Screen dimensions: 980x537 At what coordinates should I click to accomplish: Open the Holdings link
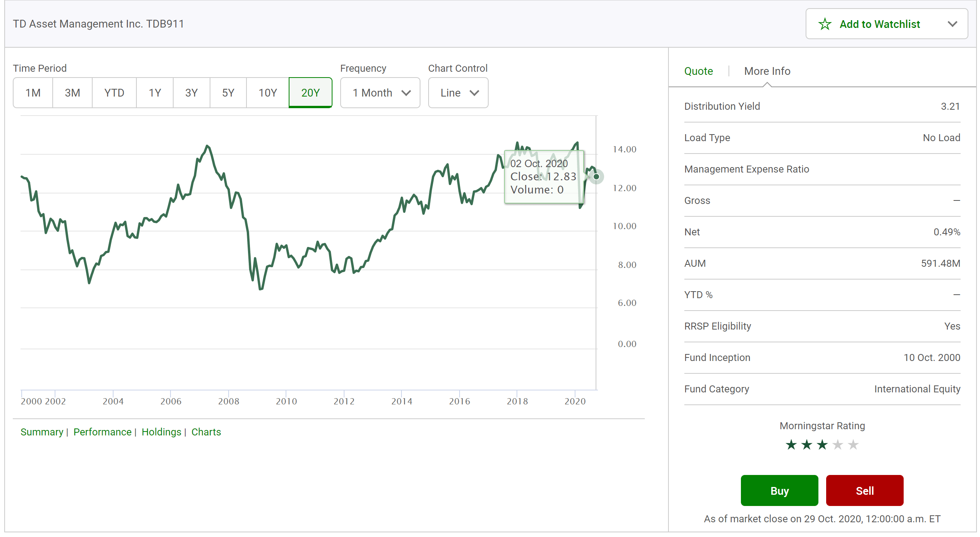click(161, 432)
